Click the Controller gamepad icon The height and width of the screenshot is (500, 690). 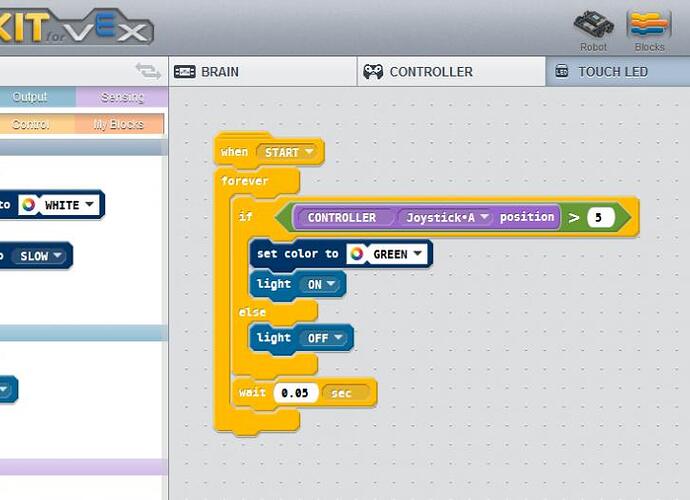[373, 72]
